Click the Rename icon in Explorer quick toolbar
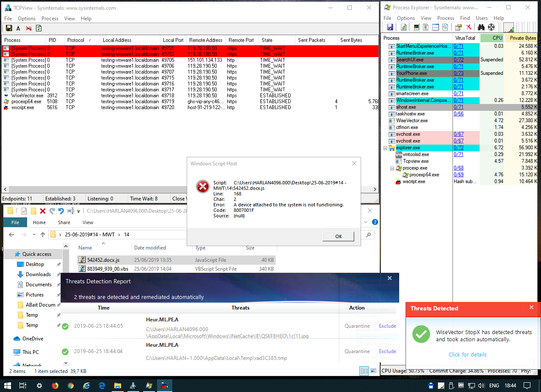This screenshot has width=541, height=392. (71, 211)
